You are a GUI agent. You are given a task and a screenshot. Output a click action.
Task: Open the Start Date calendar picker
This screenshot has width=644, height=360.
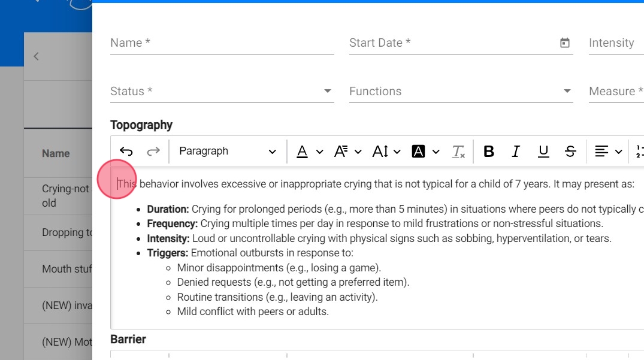(564, 43)
